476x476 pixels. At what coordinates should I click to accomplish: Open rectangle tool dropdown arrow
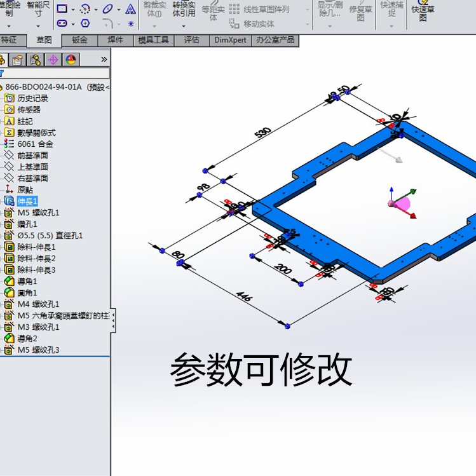pos(73,10)
